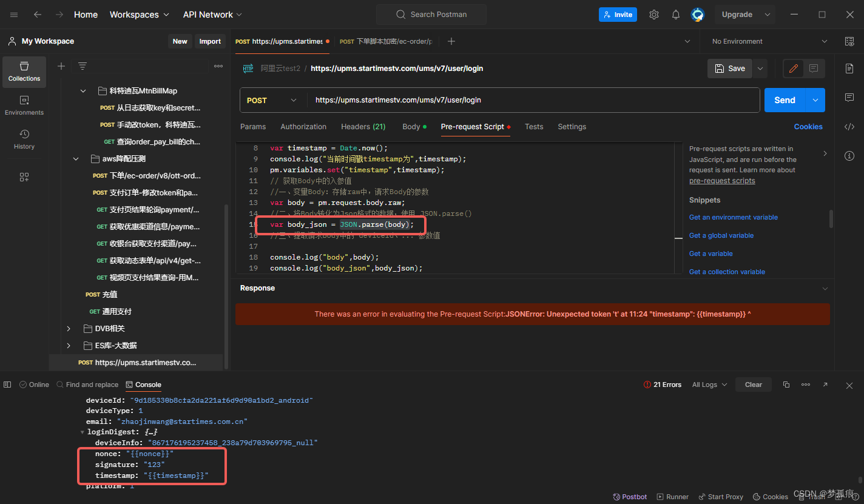Open the API Network dropdown
Image resolution: width=864 pixels, height=504 pixels.
coord(212,15)
